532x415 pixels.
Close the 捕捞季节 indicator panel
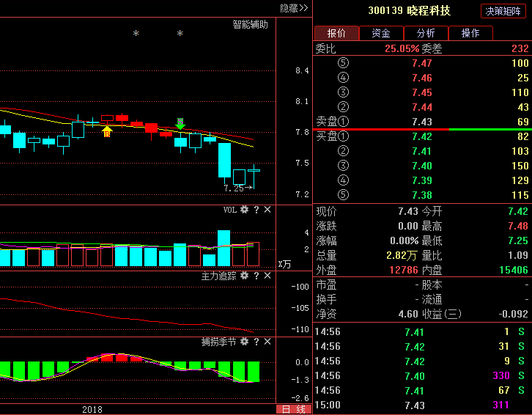267,342
